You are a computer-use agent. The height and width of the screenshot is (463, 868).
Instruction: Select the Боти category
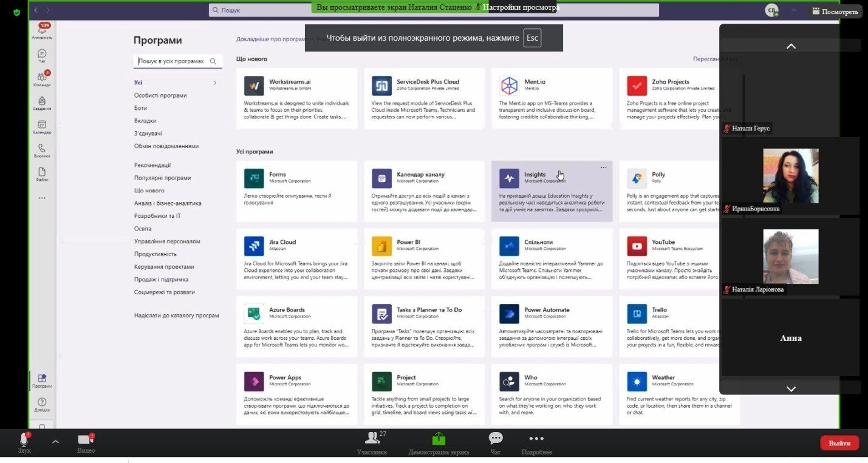[140, 108]
